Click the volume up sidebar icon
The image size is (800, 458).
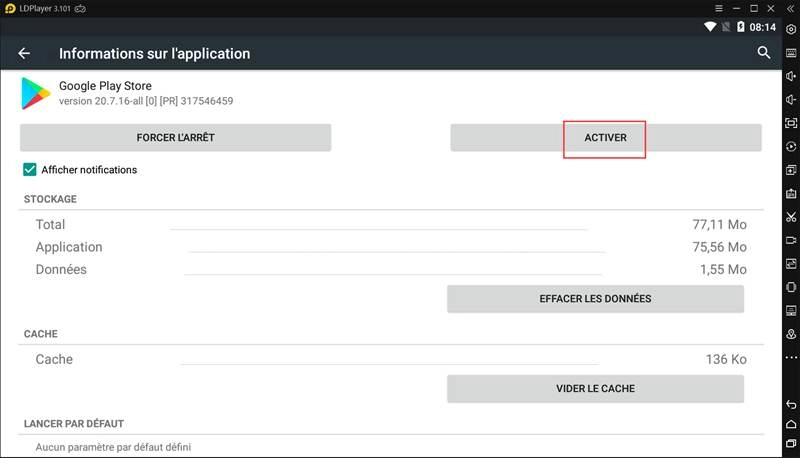(791, 76)
